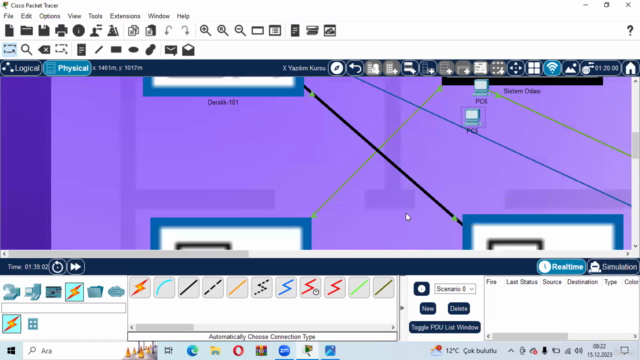Click the Paste icon
The height and width of the screenshot is (360, 640).
pyautogui.click(x=151, y=31)
